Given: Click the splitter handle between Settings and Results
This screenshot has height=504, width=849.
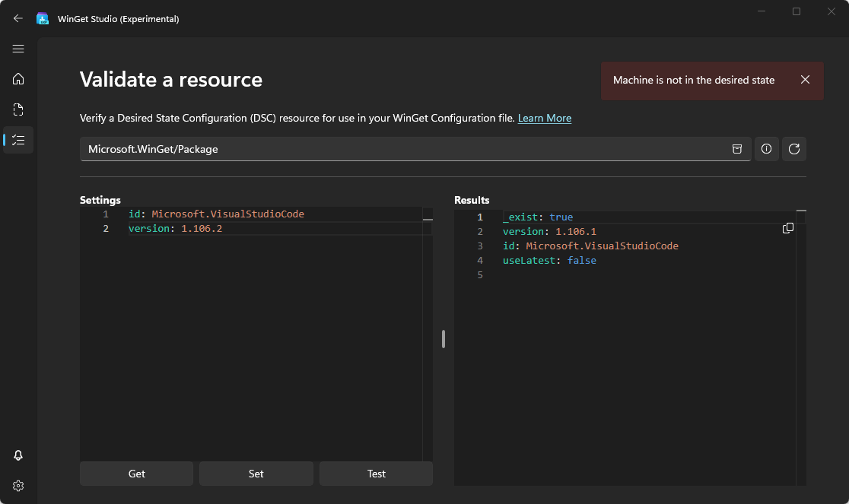Looking at the screenshot, I should tap(444, 339).
